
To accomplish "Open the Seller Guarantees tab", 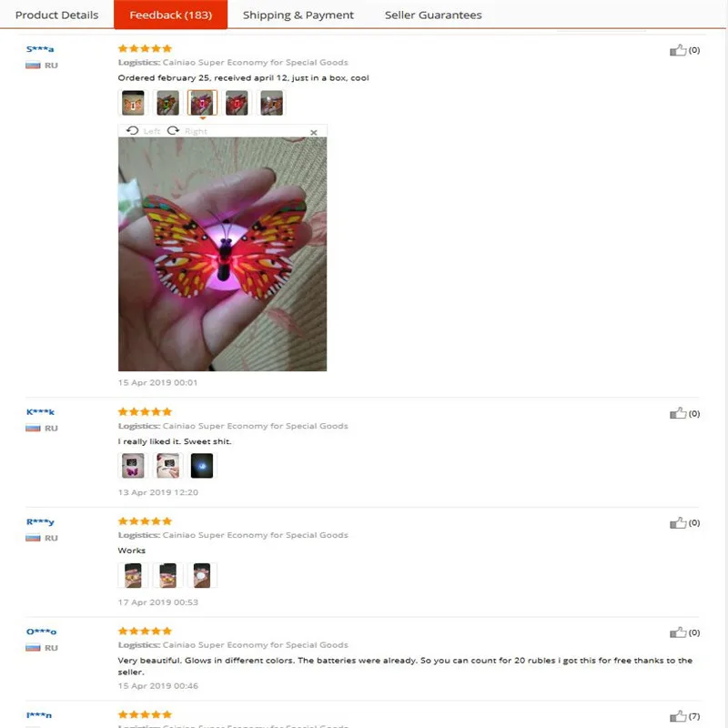I will pyautogui.click(x=433, y=15).
